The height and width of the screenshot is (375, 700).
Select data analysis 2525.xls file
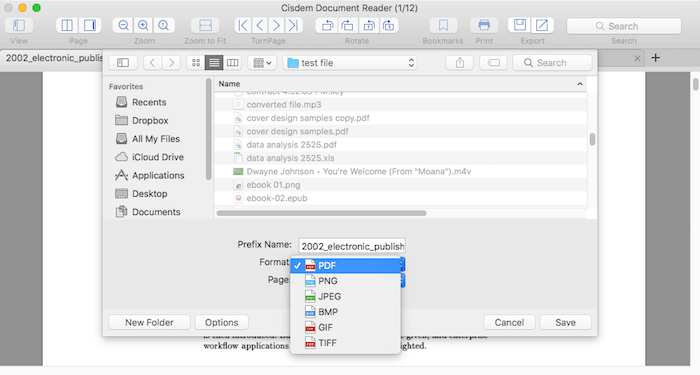[400, 158]
